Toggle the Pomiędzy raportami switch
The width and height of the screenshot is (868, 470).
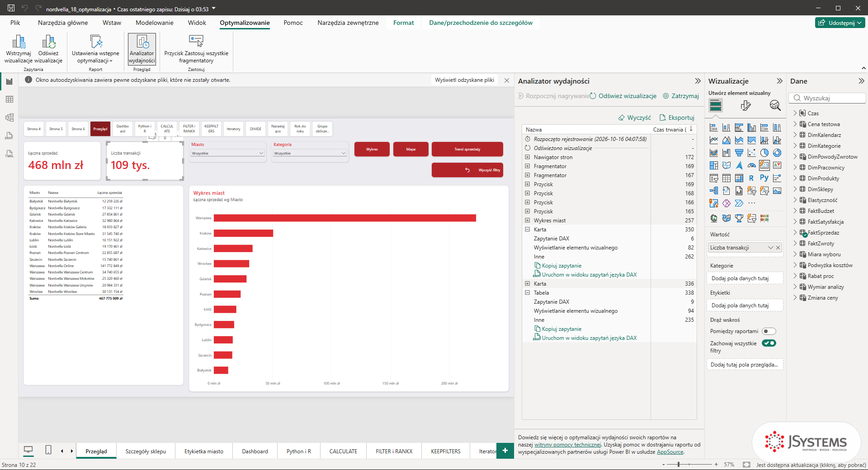769,331
